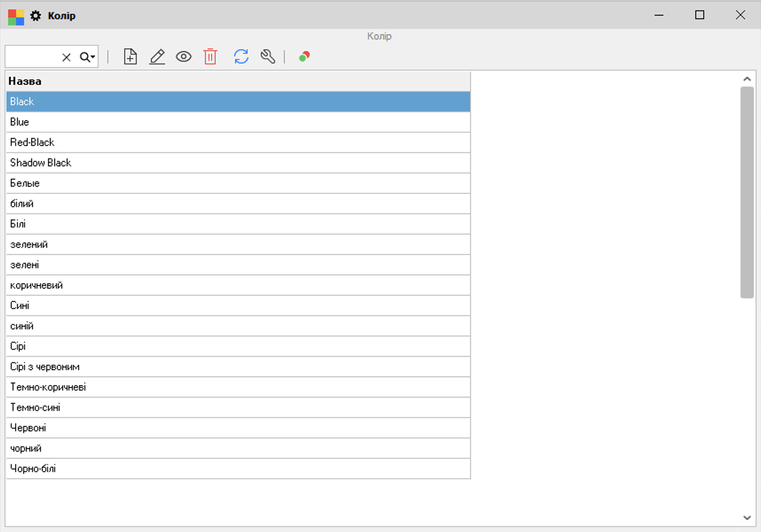Click inside the search input field
This screenshot has width=761, height=532.
(32, 57)
